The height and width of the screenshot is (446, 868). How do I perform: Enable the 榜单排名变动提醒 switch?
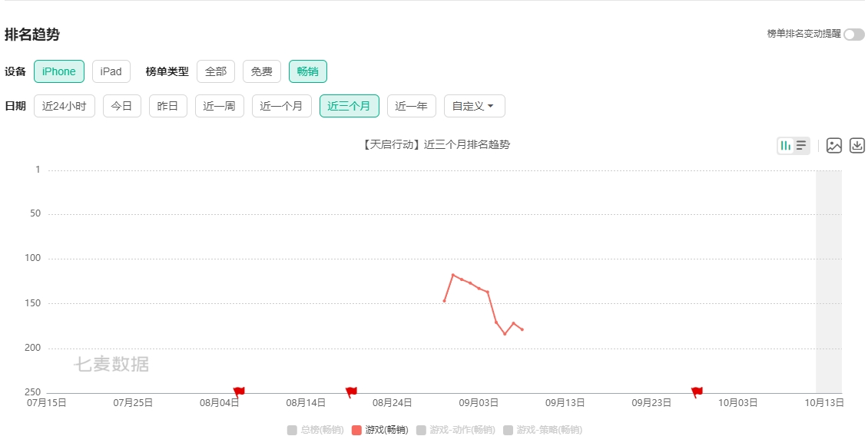pos(853,35)
